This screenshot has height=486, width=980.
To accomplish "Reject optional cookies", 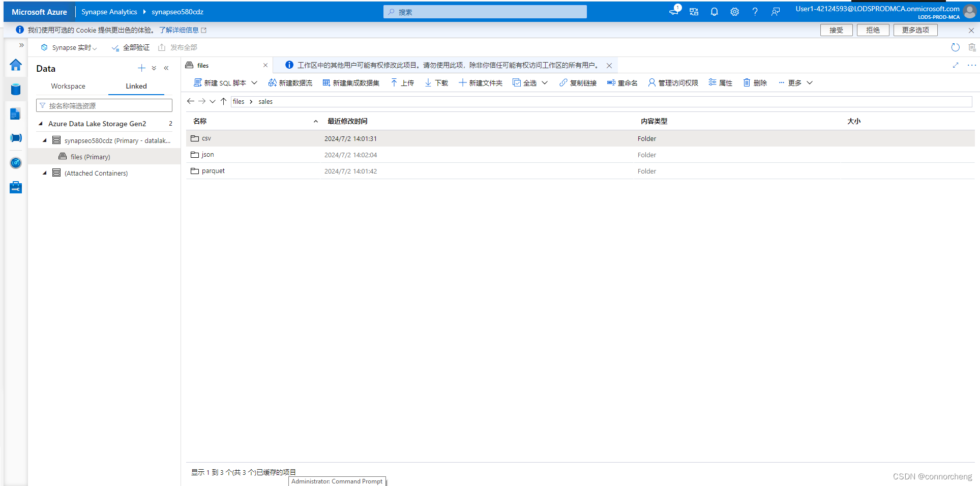I will point(873,30).
